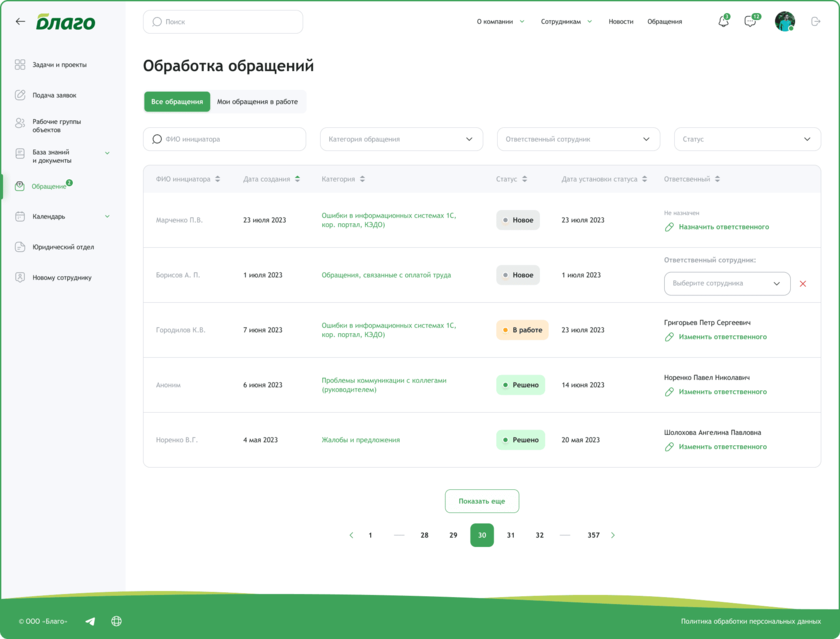Screen dimensions: 840x639
Task: Open the chat messages icon
Action: click(x=750, y=22)
